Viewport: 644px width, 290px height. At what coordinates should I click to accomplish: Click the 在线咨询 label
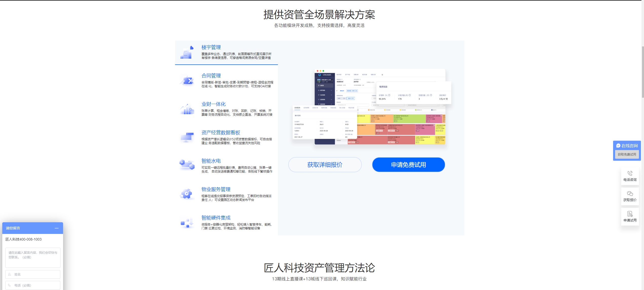[630, 146]
